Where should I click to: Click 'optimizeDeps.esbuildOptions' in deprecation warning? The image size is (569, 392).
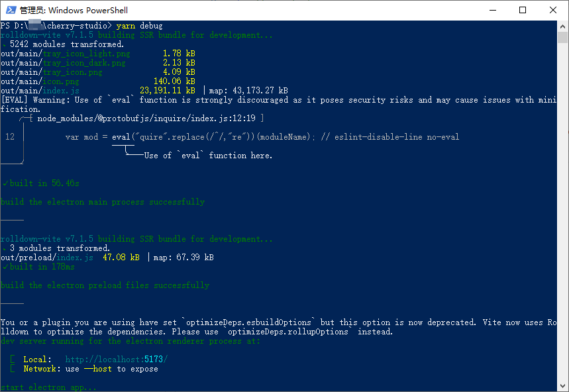click(248, 322)
